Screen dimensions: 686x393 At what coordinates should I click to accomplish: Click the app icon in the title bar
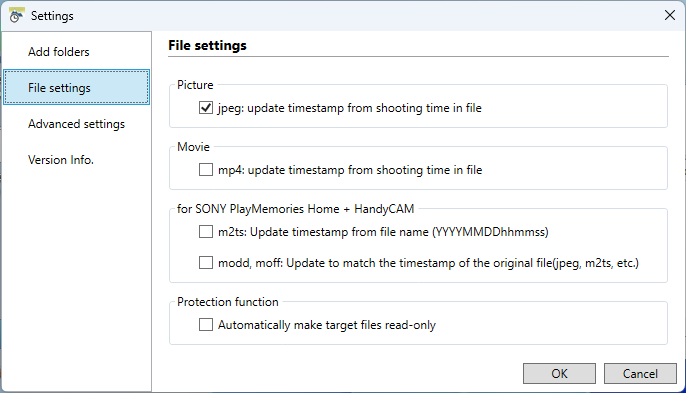point(16,15)
